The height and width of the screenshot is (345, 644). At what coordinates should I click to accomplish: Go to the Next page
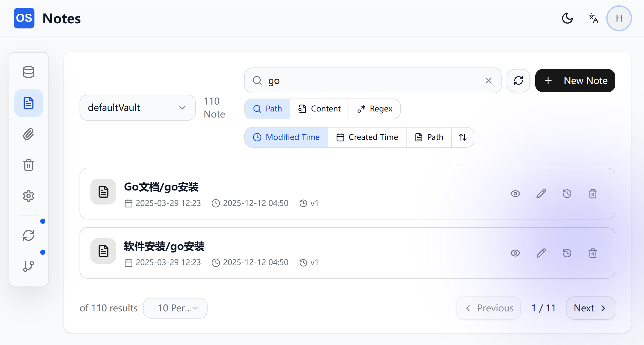coord(590,308)
